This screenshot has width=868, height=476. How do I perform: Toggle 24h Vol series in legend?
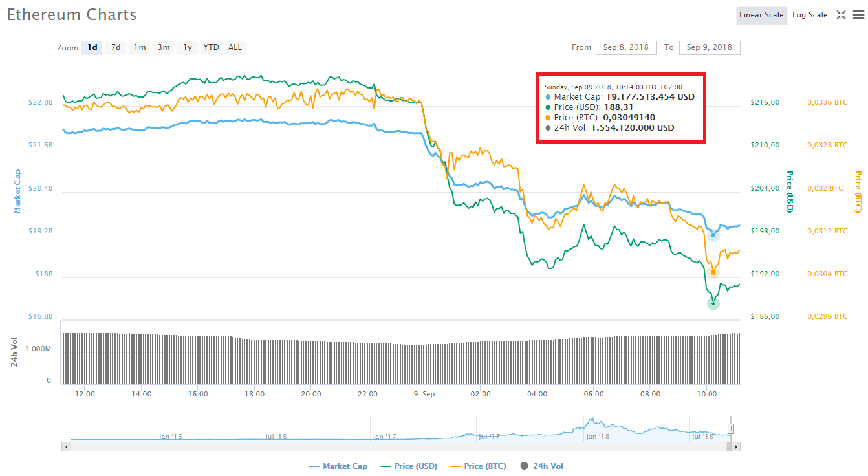(541, 466)
